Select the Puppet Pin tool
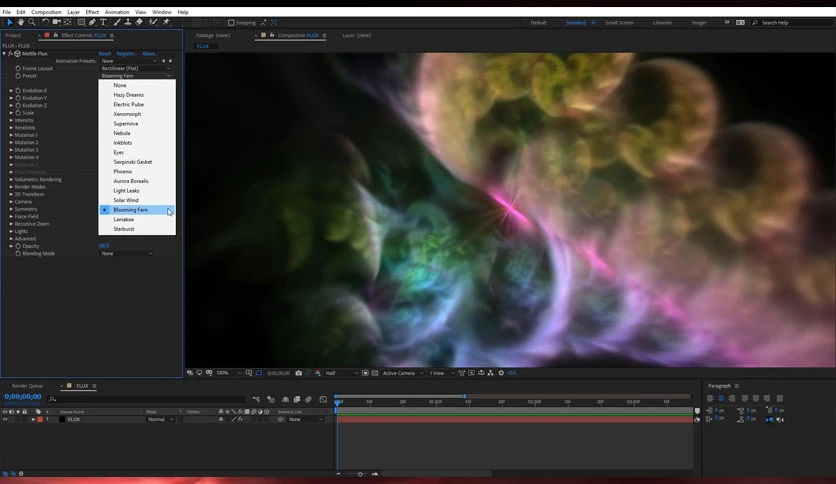Viewport: 836px width, 484px height. (166, 22)
